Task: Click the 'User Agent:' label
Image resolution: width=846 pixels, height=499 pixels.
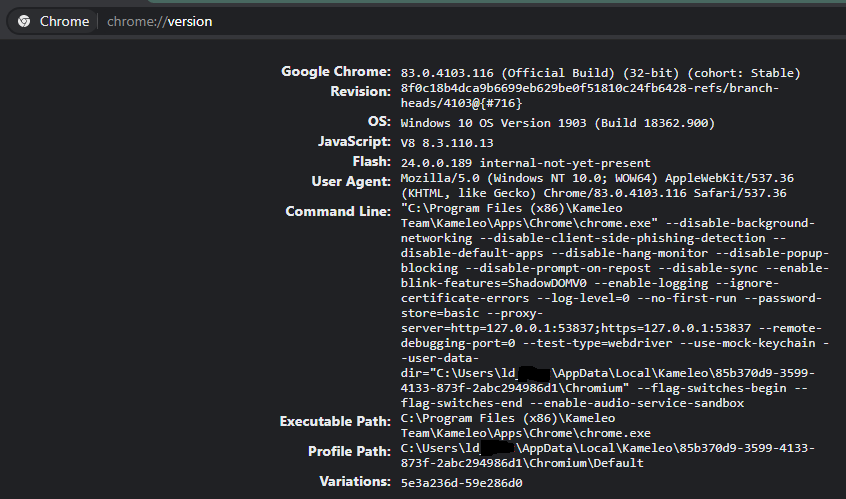Action: tap(351, 182)
